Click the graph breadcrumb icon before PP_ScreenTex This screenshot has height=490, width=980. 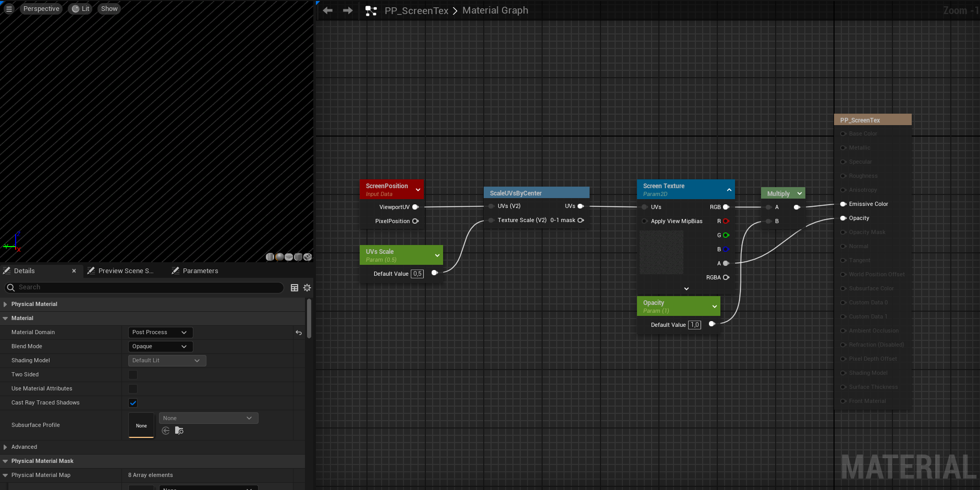pos(371,10)
